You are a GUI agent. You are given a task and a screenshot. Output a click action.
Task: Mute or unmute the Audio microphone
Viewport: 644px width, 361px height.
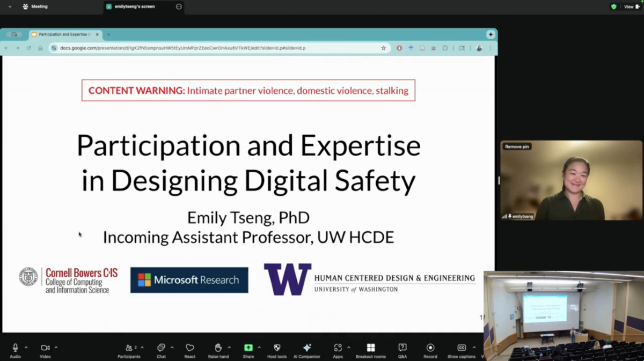point(16,348)
